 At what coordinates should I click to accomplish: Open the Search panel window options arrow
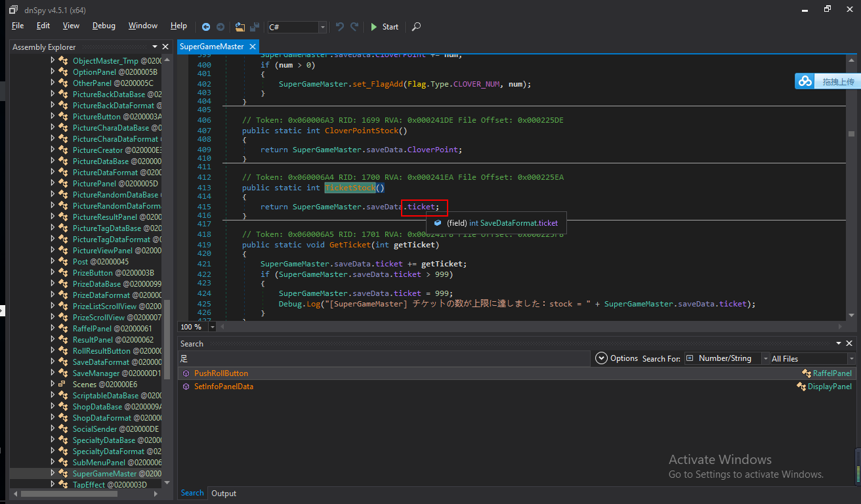(838, 343)
